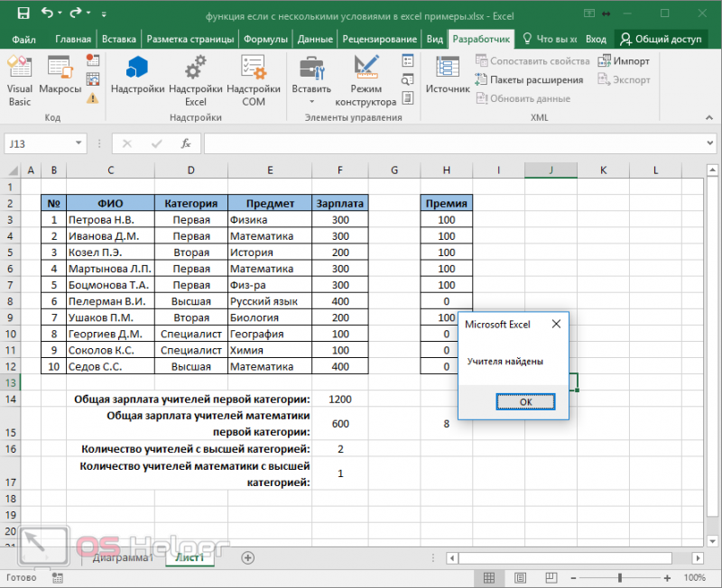Switch to Page Break Preview view
722x588 pixels.
tap(551, 577)
